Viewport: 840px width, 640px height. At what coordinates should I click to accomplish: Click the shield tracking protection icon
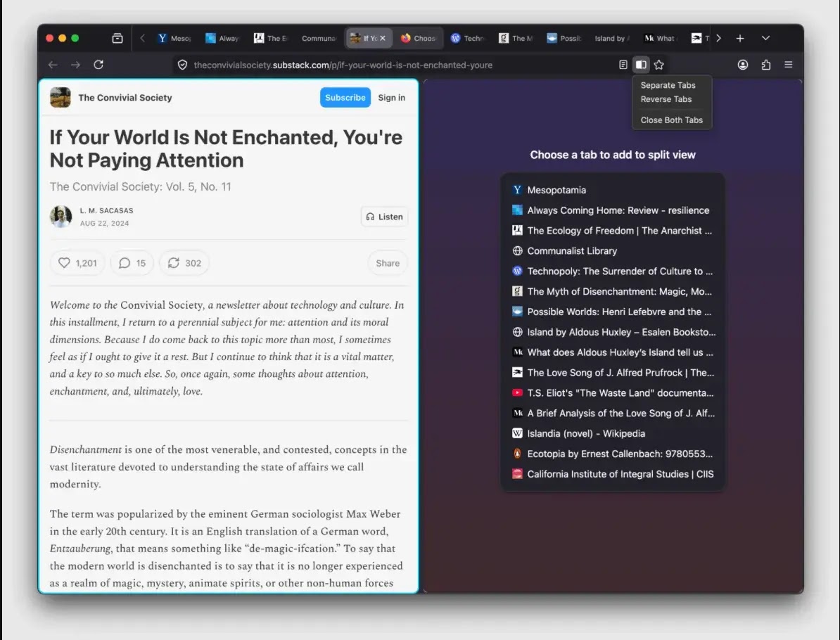(182, 65)
